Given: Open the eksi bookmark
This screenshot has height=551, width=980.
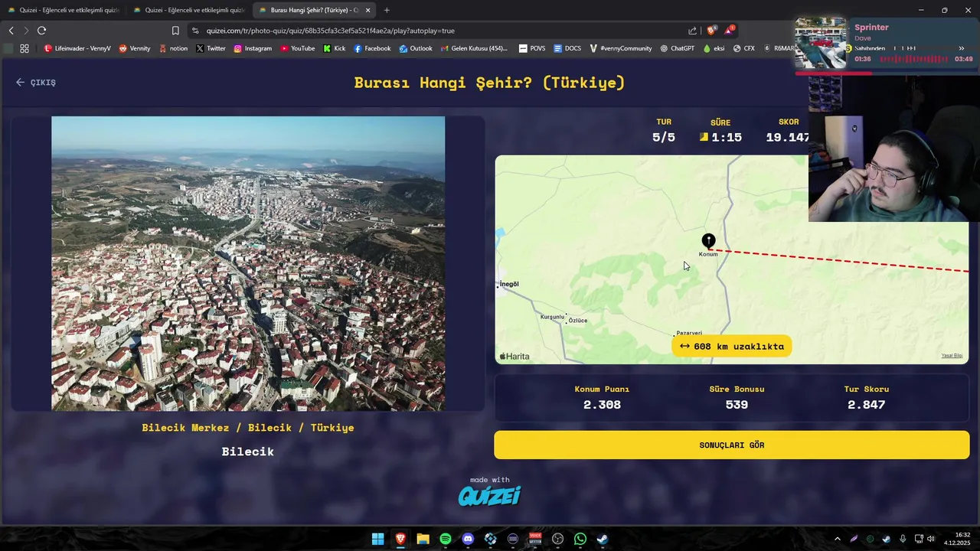Looking at the screenshot, I should coord(714,48).
